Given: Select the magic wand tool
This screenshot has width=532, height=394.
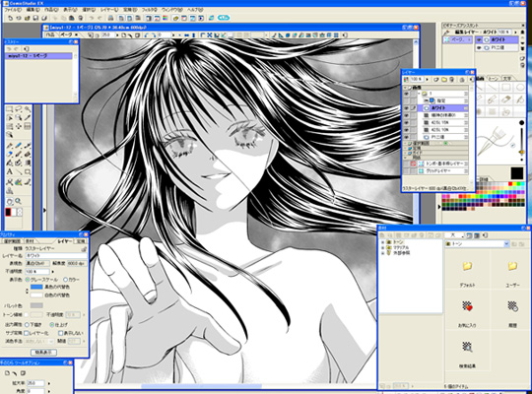Looking at the screenshot, I should 28,109.
